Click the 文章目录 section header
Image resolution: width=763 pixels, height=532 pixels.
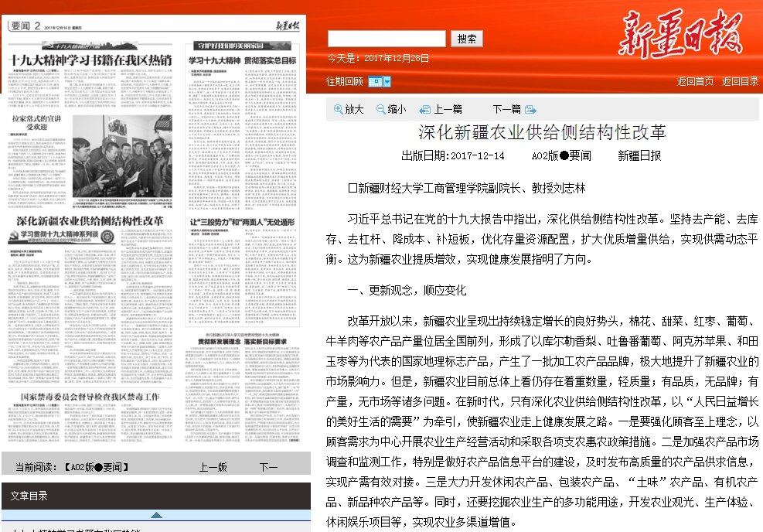coord(29,496)
